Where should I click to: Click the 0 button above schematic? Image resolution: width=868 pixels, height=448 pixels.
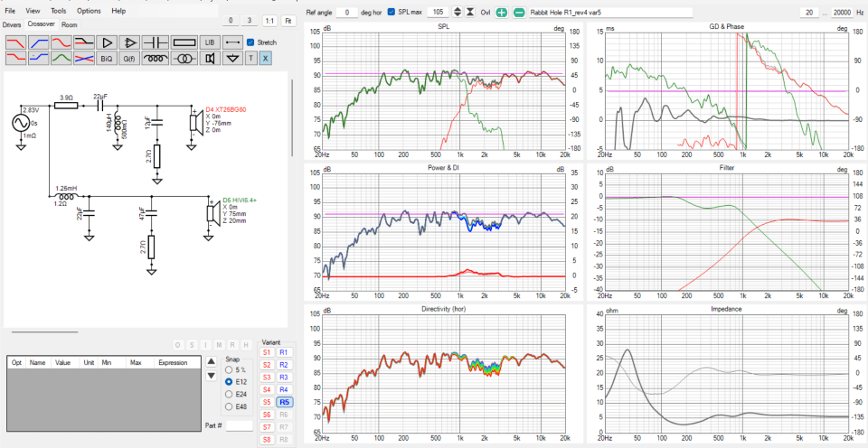pos(231,21)
